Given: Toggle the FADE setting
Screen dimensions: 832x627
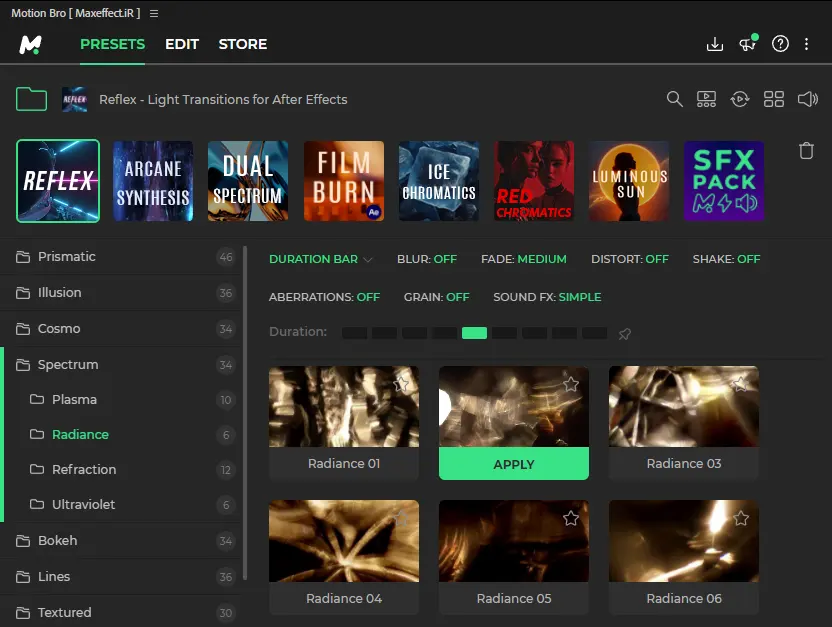Looking at the screenshot, I should click(524, 259).
